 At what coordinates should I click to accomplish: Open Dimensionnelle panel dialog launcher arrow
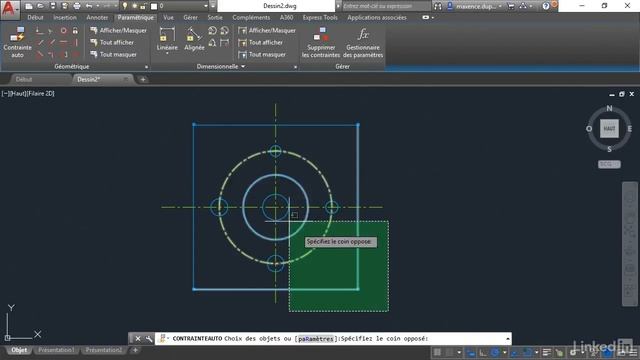point(296,67)
